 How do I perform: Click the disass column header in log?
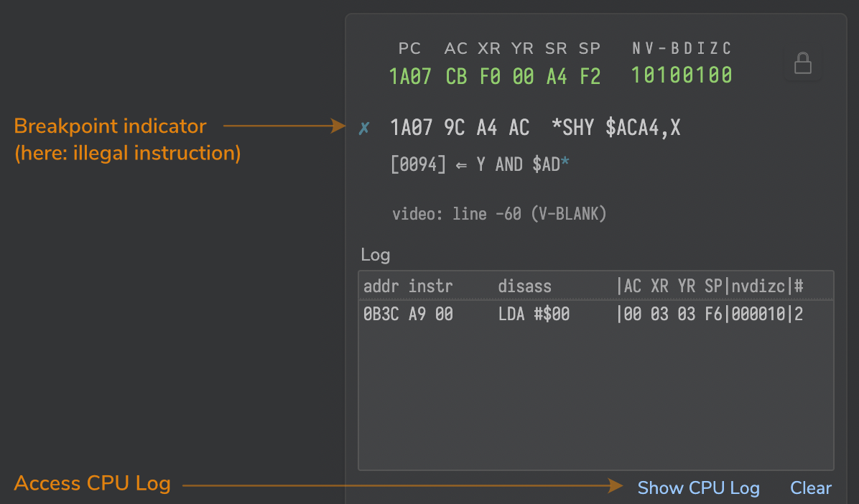click(x=524, y=286)
